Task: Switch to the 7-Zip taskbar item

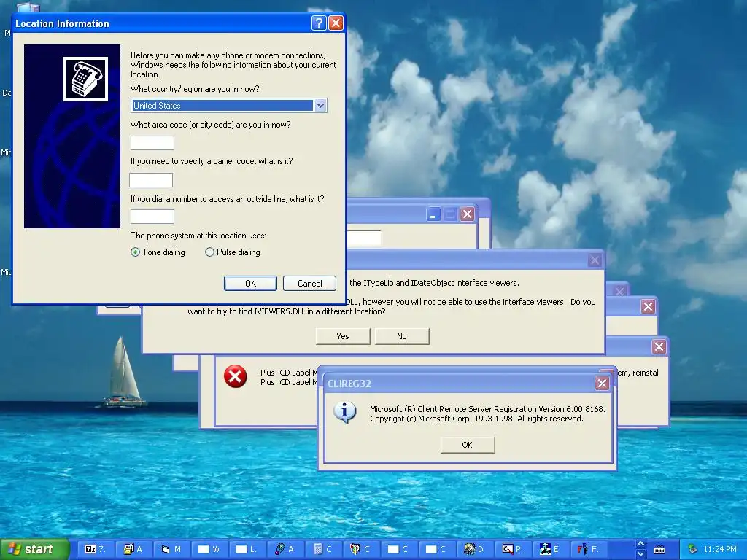Action: [95, 549]
